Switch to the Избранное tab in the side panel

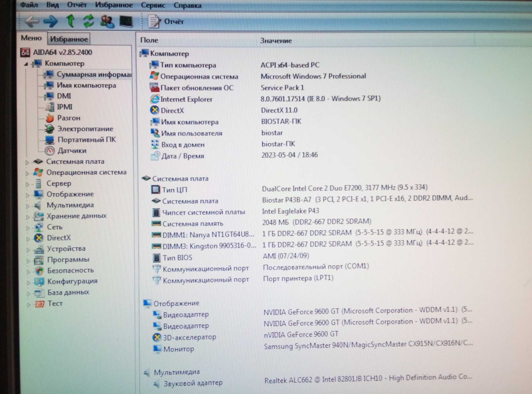pos(69,39)
